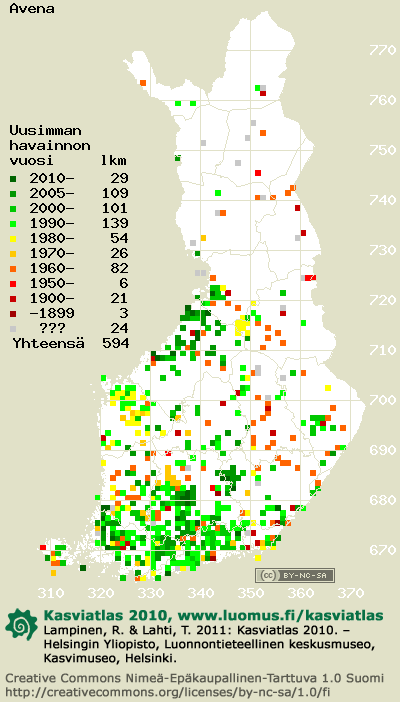The image size is (400, 702).
Task: Click the dark red -1899 legend square
Action: 14,313
